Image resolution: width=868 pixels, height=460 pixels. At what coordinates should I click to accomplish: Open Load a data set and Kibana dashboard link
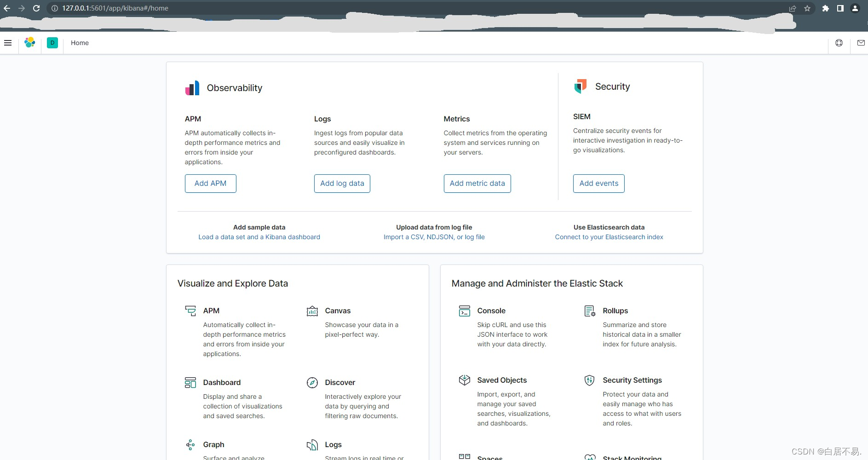(259, 237)
